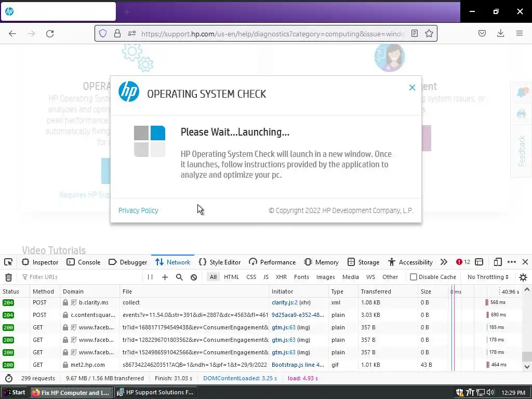Start performance analysis stopwatch icon
The image size is (532, 399).
[9, 378]
